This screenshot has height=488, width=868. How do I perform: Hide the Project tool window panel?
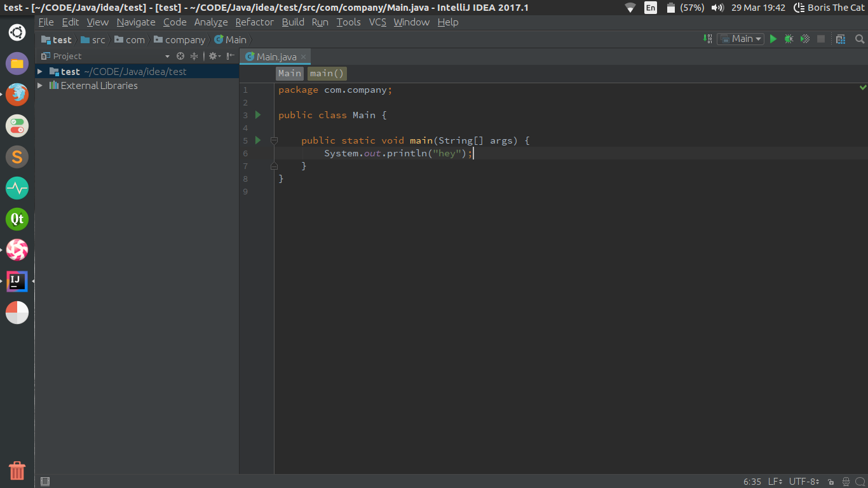[x=231, y=56]
